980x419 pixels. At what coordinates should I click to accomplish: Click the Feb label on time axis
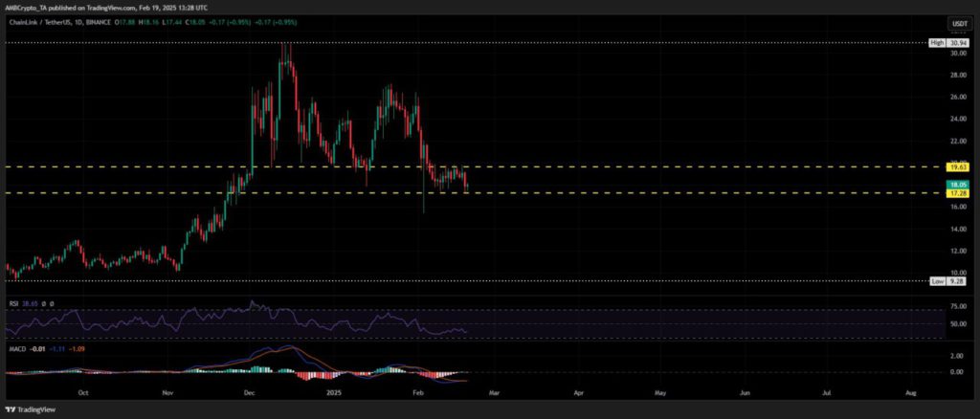(x=416, y=392)
